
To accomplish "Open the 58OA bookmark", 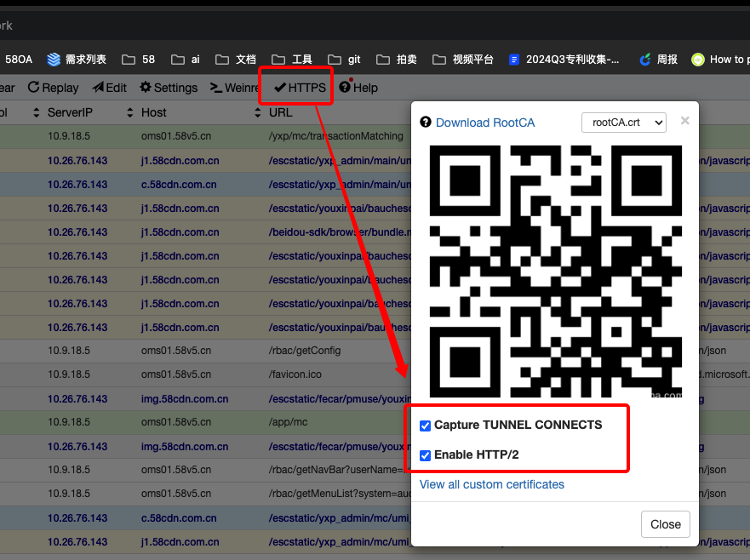I will [x=18, y=60].
